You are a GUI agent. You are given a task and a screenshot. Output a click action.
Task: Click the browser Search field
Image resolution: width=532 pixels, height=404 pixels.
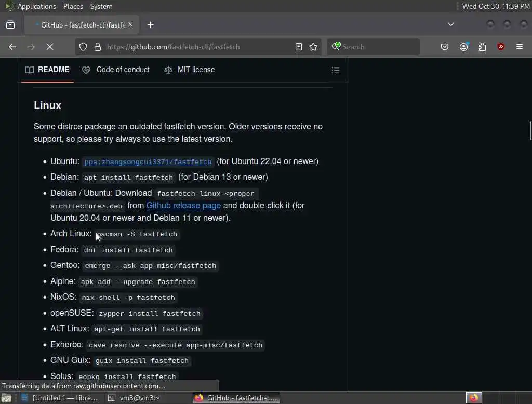coord(373,47)
